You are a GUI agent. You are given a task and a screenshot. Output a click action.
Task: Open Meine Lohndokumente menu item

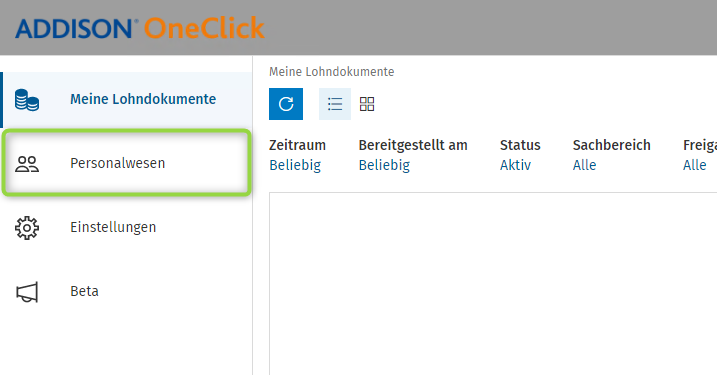[126, 100]
